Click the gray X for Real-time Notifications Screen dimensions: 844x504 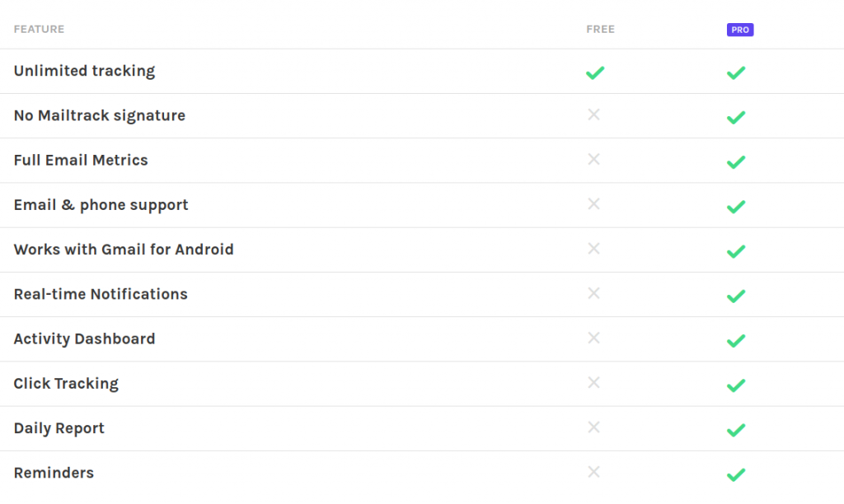(593, 293)
